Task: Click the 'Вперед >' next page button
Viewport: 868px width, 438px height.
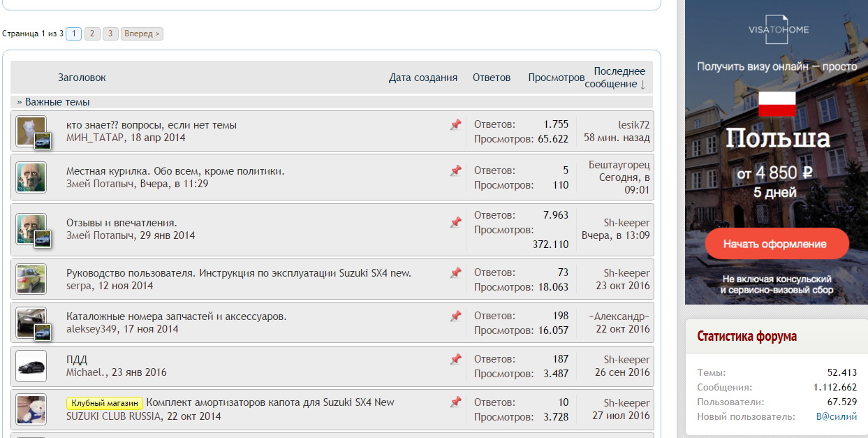Action: 142,34
